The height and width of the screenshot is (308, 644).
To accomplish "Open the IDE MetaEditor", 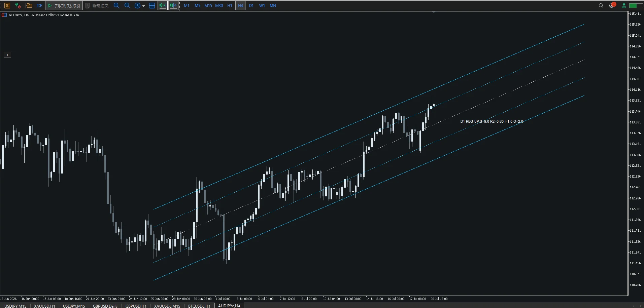I will pyautogui.click(x=39, y=5).
